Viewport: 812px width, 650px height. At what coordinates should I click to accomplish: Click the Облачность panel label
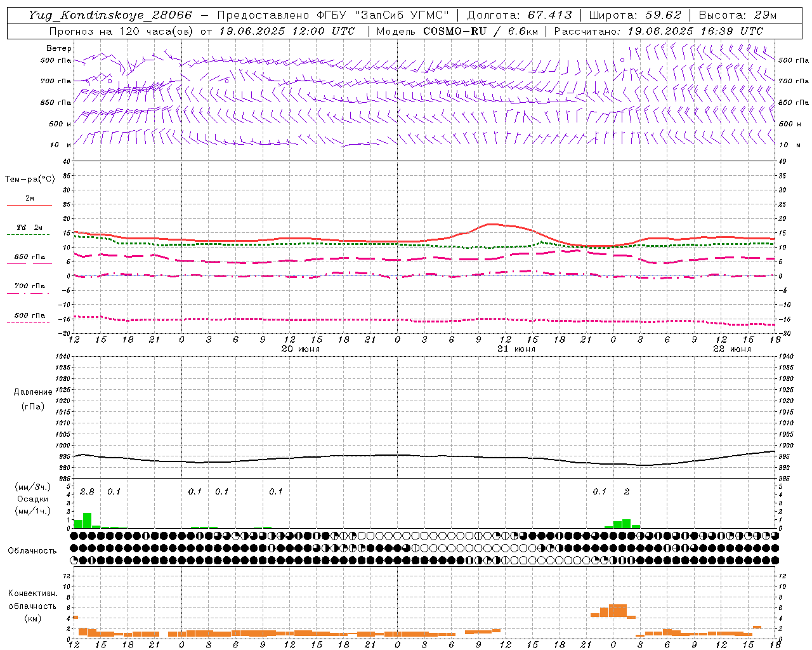tap(32, 551)
